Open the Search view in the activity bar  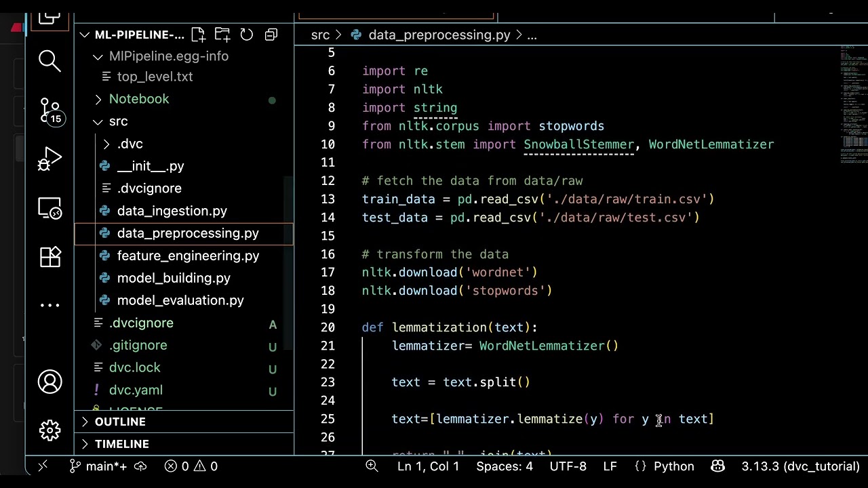tap(50, 61)
